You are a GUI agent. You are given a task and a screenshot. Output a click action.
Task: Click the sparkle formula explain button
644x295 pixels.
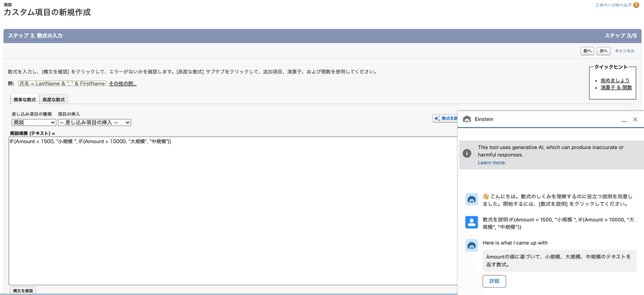pyautogui.click(x=445, y=118)
